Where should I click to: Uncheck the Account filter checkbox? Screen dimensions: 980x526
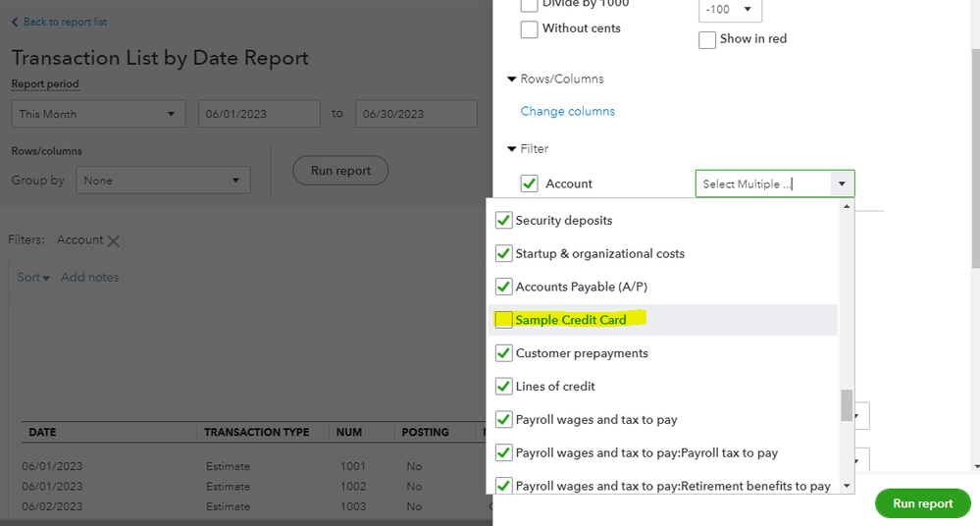(530, 184)
